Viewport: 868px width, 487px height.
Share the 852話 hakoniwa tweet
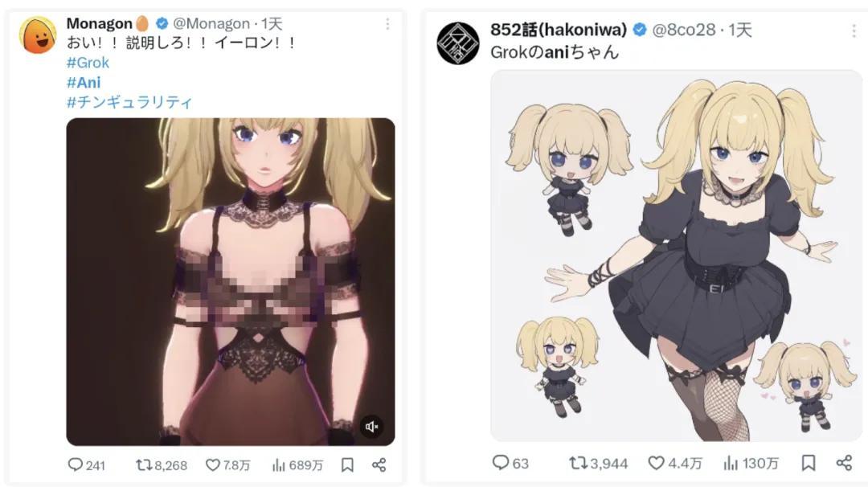click(x=844, y=463)
